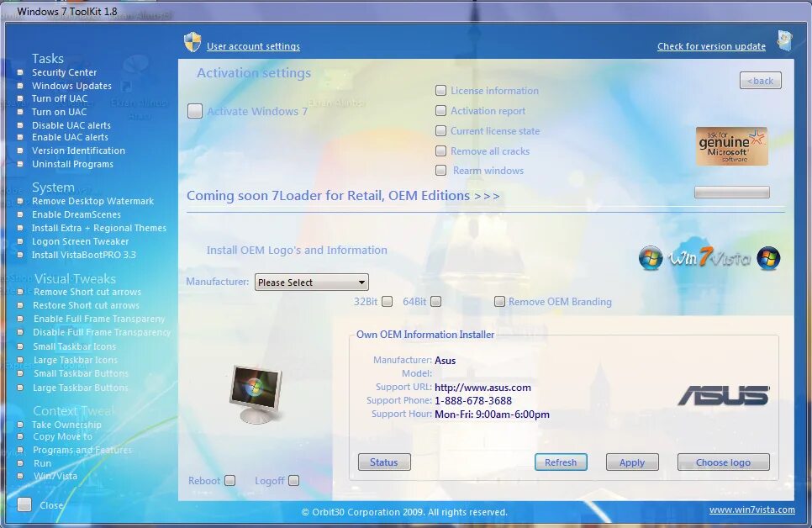Click the User account settings shield icon
Image resolution: width=812 pixels, height=528 pixels.
192,43
